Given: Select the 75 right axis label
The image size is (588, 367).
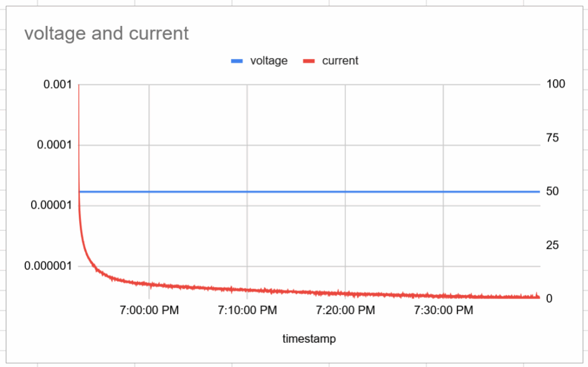Looking at the screenshot, I should click(x=553, y=138).
